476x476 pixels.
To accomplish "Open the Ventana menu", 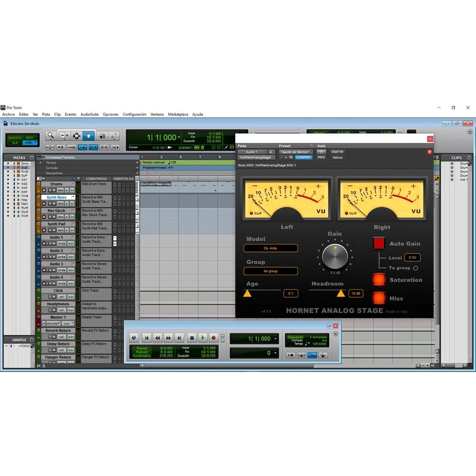I will (x=157, y=114).
